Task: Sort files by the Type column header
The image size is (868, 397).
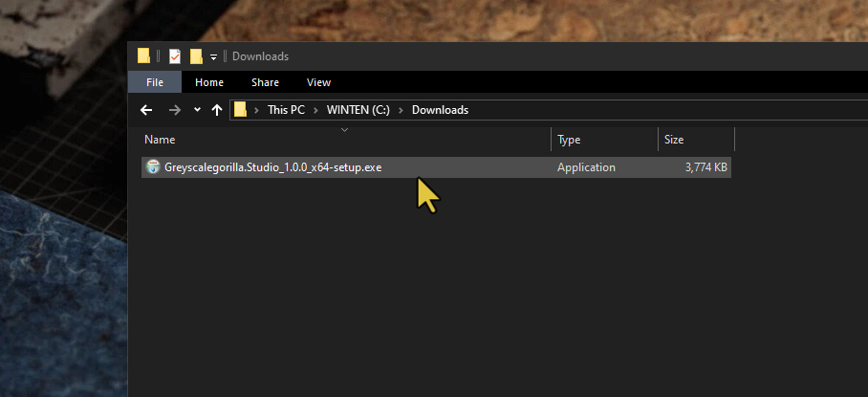Action: pos(604,140)
